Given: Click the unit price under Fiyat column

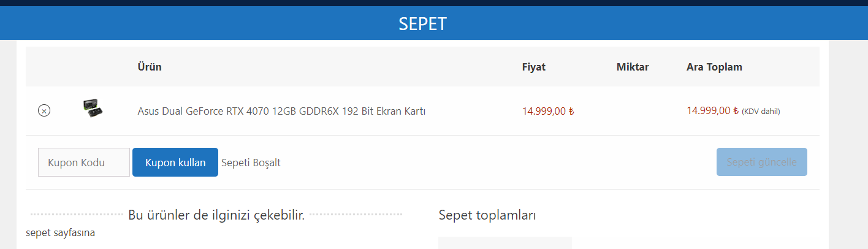Looking at the screenshot, I should (x=547, y=111).
